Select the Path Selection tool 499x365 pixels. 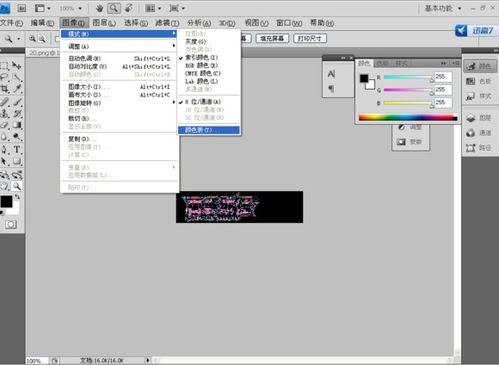coord(5,162)
